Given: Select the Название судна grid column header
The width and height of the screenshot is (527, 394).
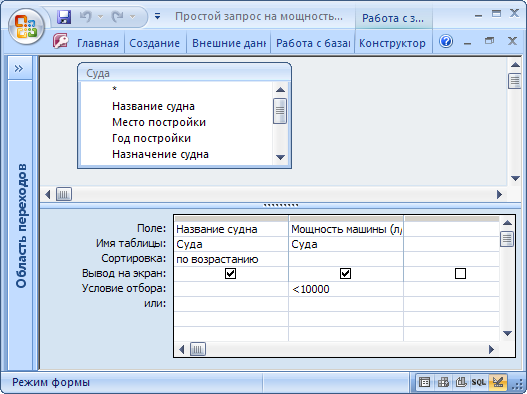Looking at the screenshot, I should (x=231, y=219).
